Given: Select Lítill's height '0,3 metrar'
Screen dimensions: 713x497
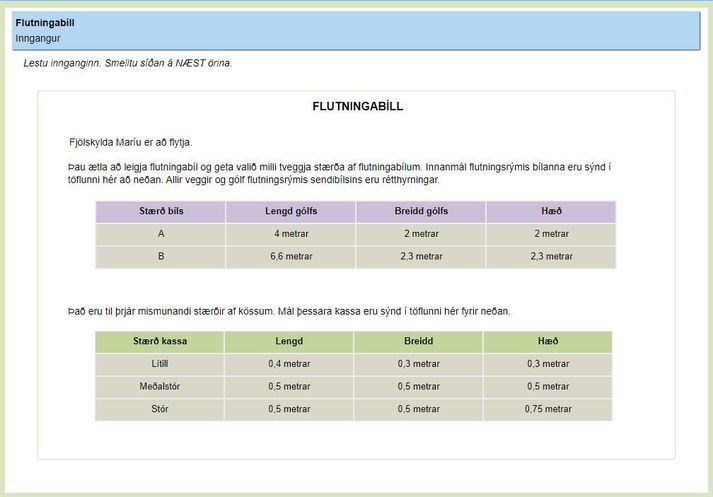Looking at the screenshot, I should coord(548,364).
